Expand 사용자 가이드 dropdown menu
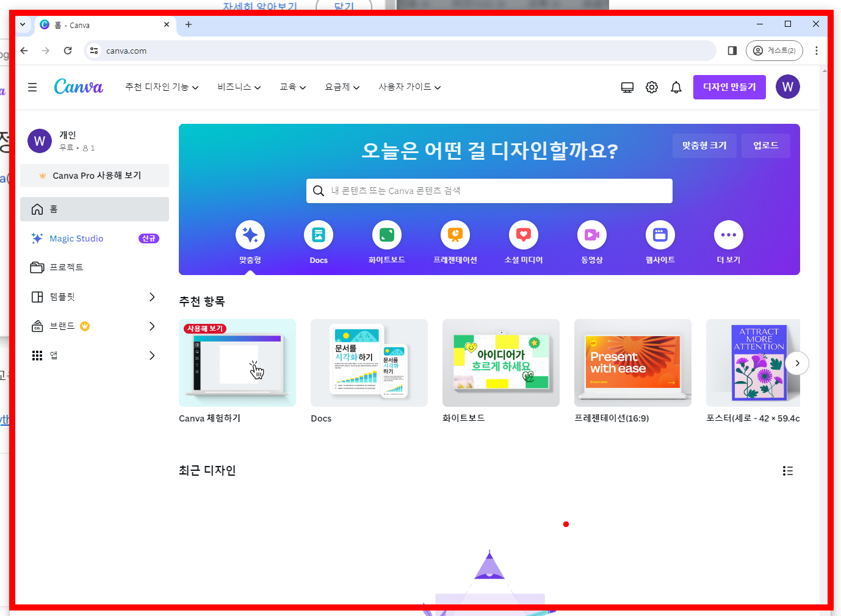The width and height of the screenshot is (841, 616). 410,87
